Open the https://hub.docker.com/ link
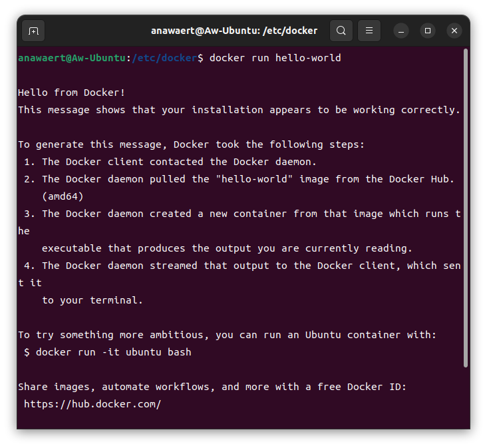The width and height of the screenshot is (487, 448). pyautogui.click(x=92, y=404)
